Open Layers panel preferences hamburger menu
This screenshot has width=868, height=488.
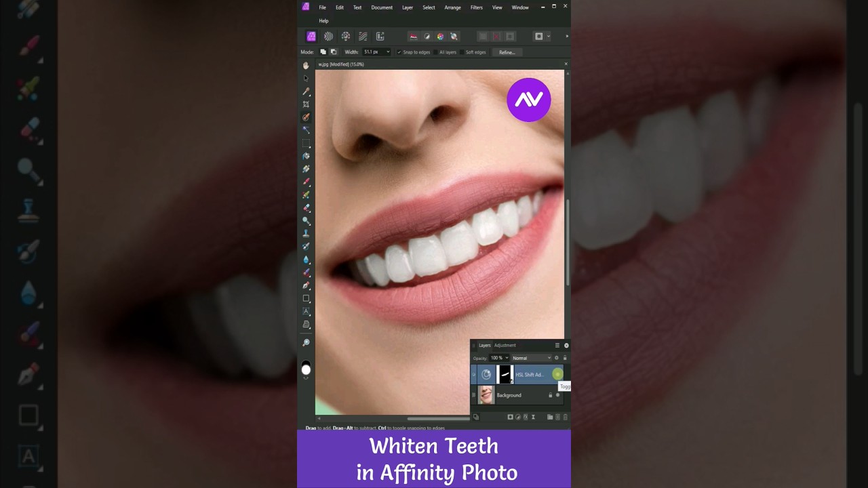tap(557, 345)
